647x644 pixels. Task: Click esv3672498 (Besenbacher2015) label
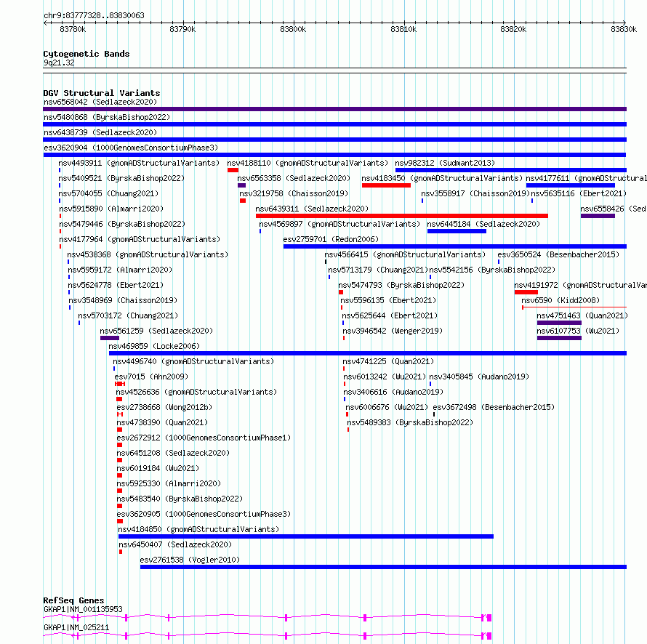494,407
